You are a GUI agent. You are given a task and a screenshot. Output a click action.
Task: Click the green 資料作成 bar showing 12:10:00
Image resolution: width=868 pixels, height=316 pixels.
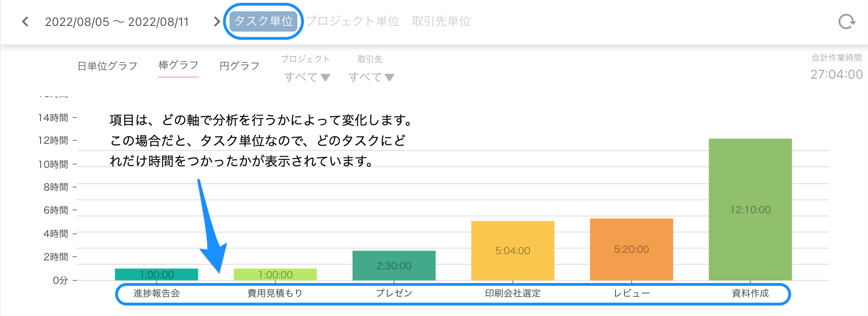pyautogui.click(x=750, y=210)
